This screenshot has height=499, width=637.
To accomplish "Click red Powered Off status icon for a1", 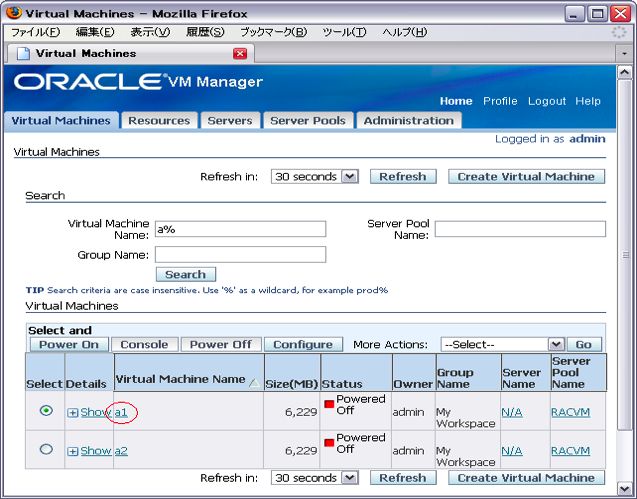I will tap(329, 404).
